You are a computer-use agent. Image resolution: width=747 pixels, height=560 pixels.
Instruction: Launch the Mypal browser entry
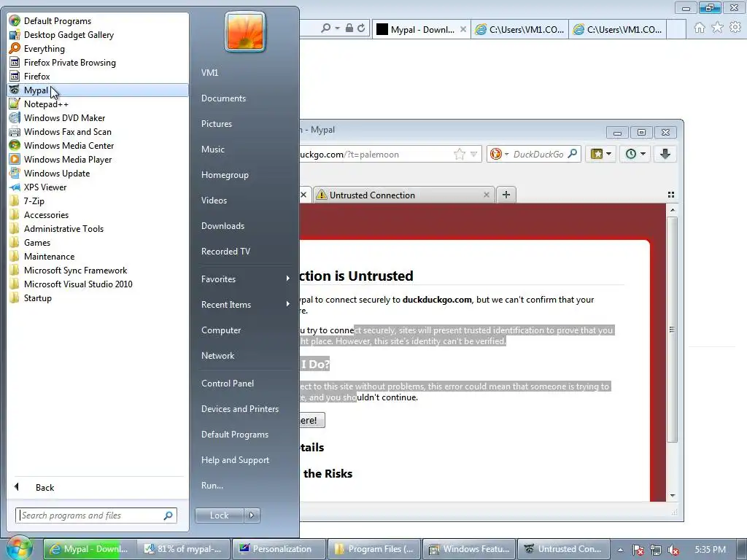pos(98,90)
